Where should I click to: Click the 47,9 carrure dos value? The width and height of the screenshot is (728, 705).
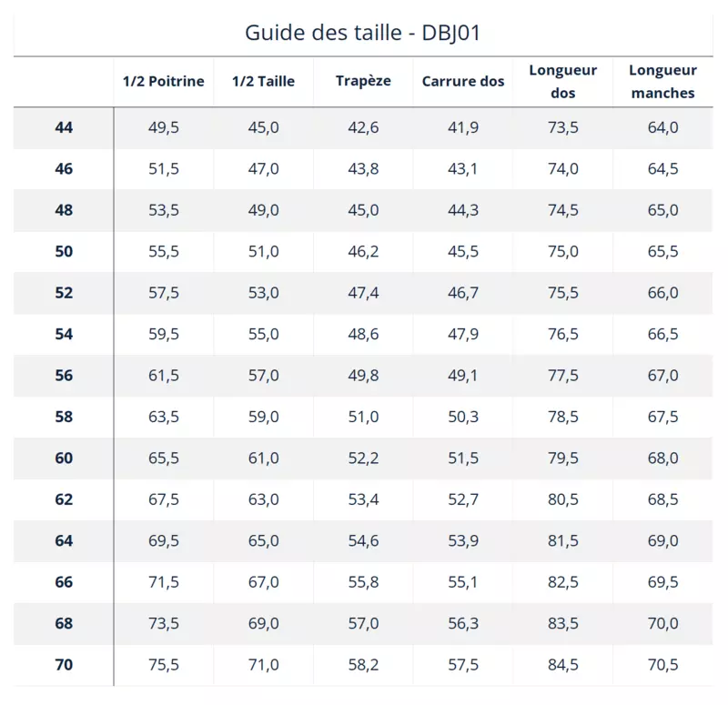463,334
